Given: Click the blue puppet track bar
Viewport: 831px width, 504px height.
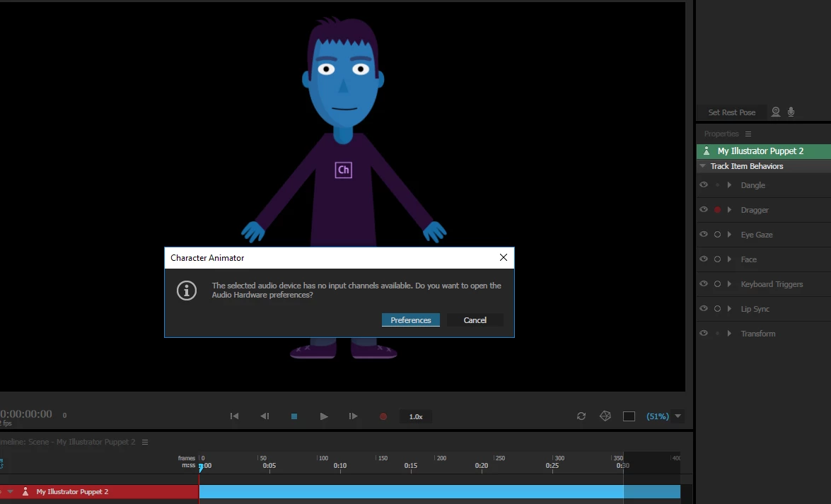Looking at the screenshot, I should [x=439, y=492].
